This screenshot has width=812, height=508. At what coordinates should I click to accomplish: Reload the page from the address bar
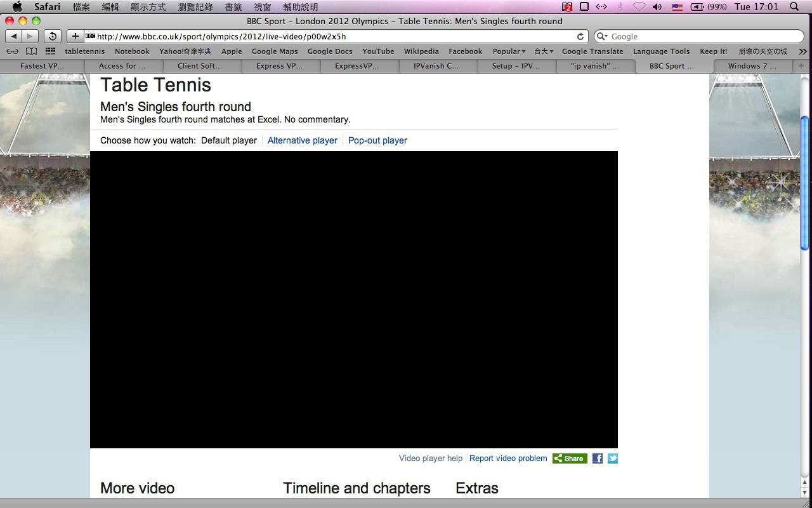(x=580, y=36)
